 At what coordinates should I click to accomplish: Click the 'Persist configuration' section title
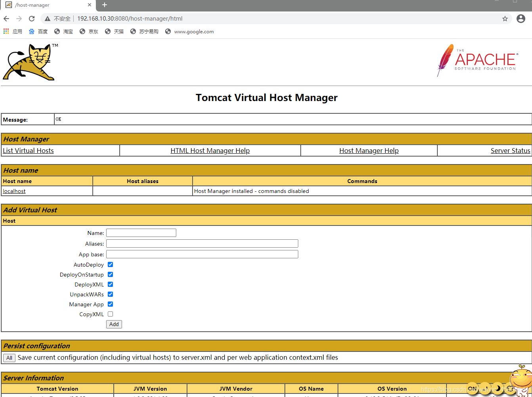click(x=36, y=346)
